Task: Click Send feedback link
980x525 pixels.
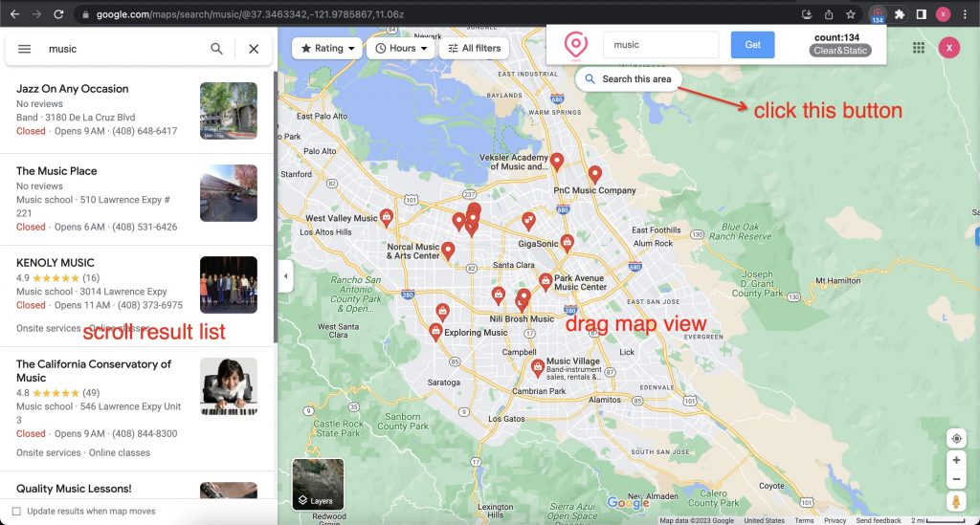Action: 879,520
